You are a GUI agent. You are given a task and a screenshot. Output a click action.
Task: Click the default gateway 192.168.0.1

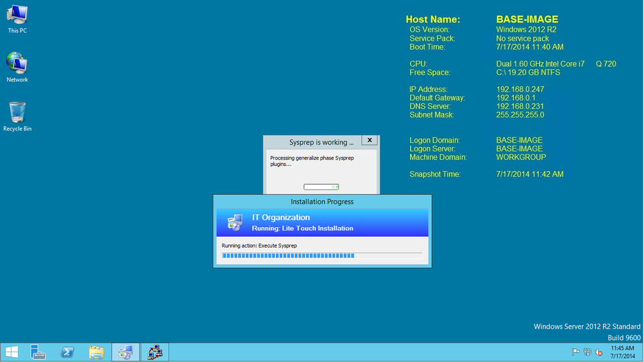point(516,98)
